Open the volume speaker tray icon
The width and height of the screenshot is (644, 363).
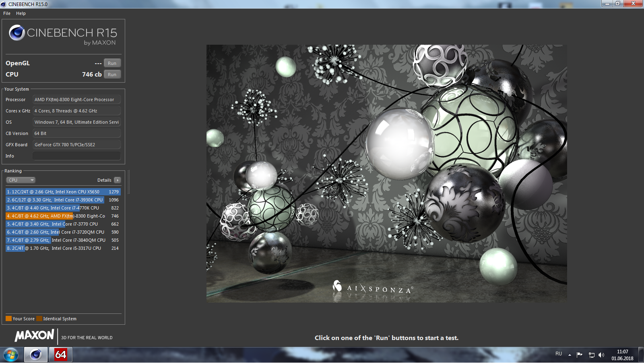click(601, 355)
